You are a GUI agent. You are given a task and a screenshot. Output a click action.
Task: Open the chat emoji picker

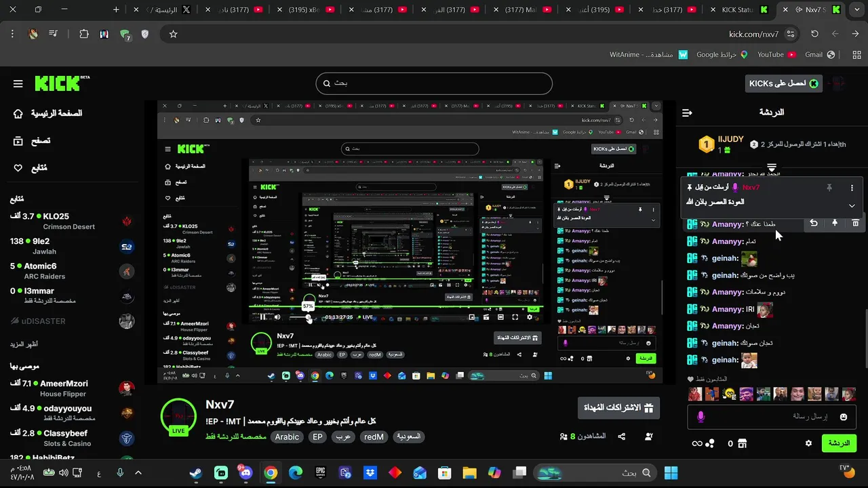[x=844, y=417]
